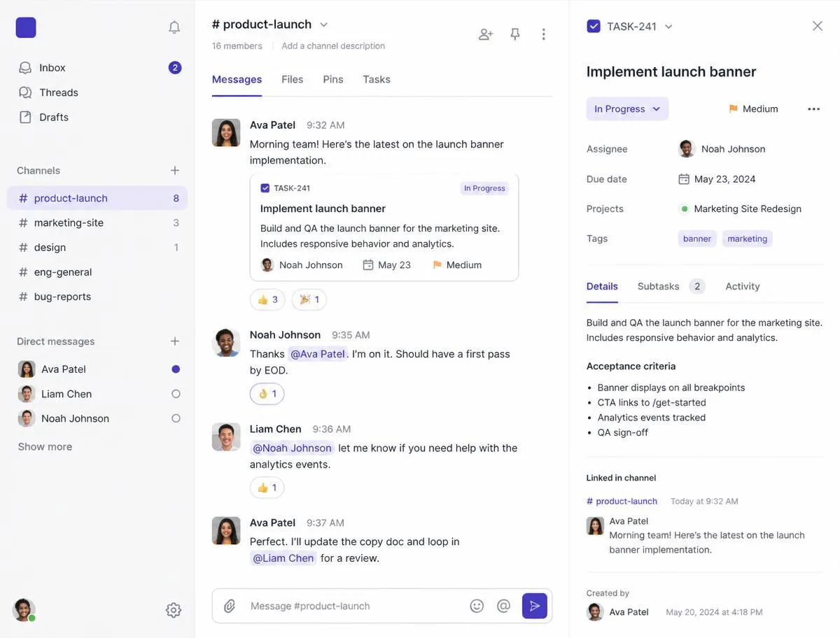Image resolution: width=840 pixels, height=638 pixels.
Task: Select the bug-reports channel
Action: pos(97,296)
